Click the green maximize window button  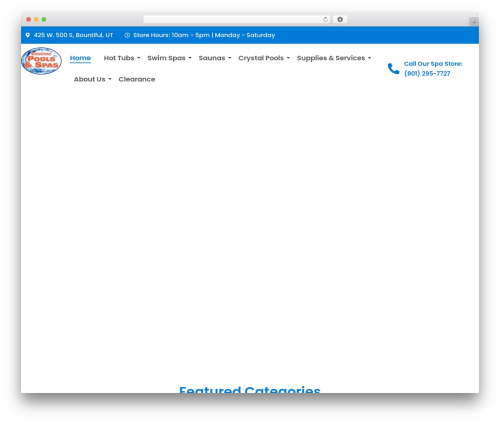click(44, 20)
